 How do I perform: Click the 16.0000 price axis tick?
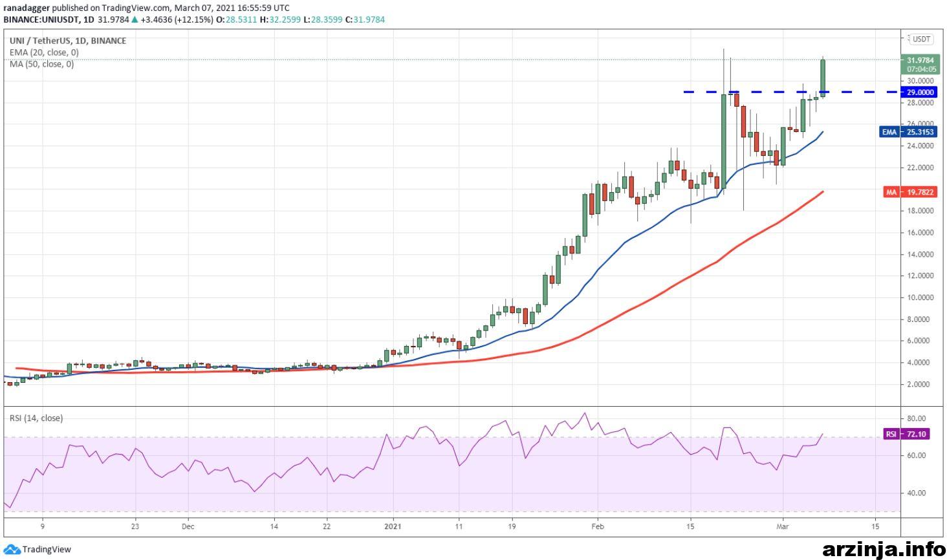tap(920, 233)
